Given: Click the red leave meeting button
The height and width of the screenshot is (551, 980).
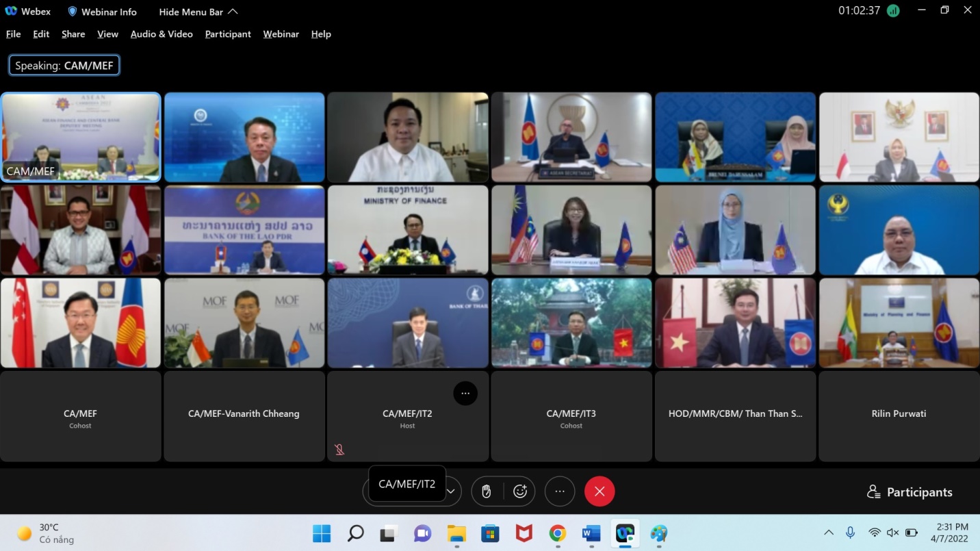Looking at the screenshot, I should click(x=599, y=491).
